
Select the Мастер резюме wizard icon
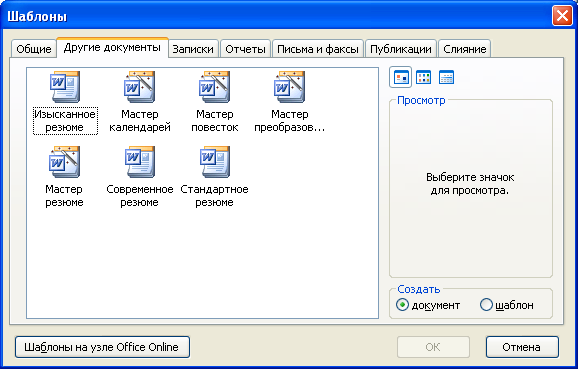65,162
